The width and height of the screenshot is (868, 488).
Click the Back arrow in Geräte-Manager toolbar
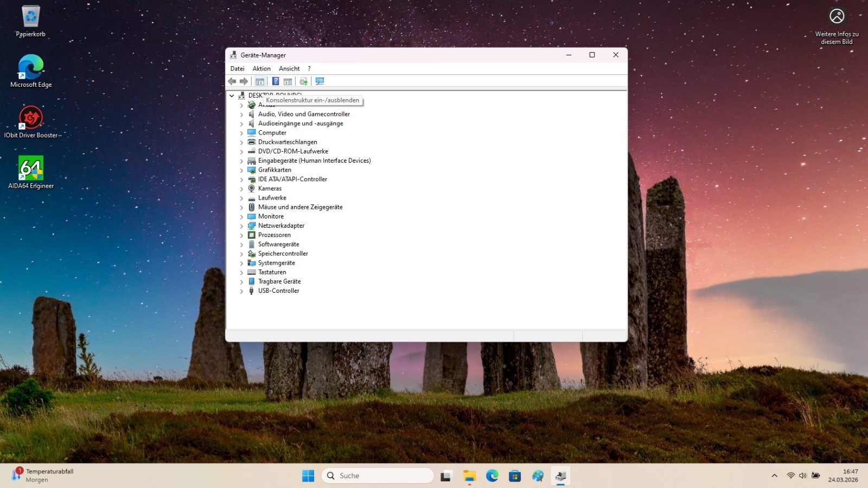point(232,81)
